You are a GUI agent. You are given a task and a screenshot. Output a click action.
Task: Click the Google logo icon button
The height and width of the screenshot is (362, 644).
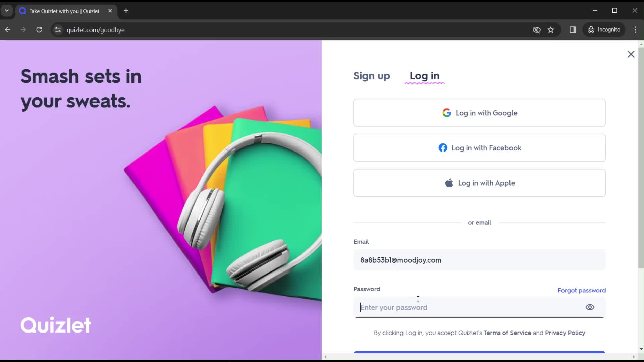pyautogui.click(x=448, y=113)
